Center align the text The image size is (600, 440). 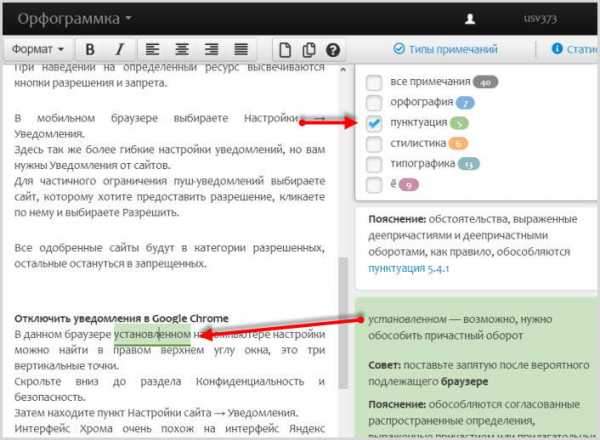click(x=182, y=49)
